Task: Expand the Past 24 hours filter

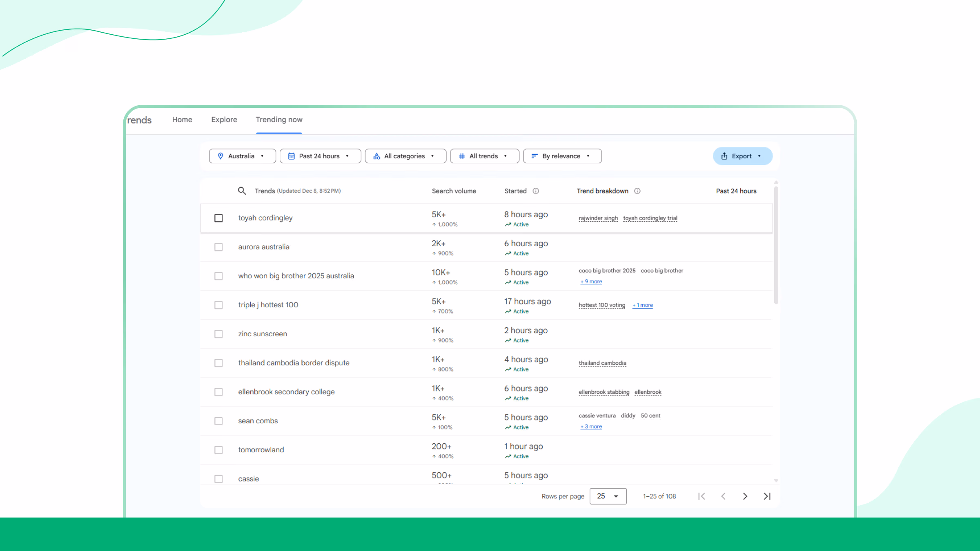Action: [320, 156]
